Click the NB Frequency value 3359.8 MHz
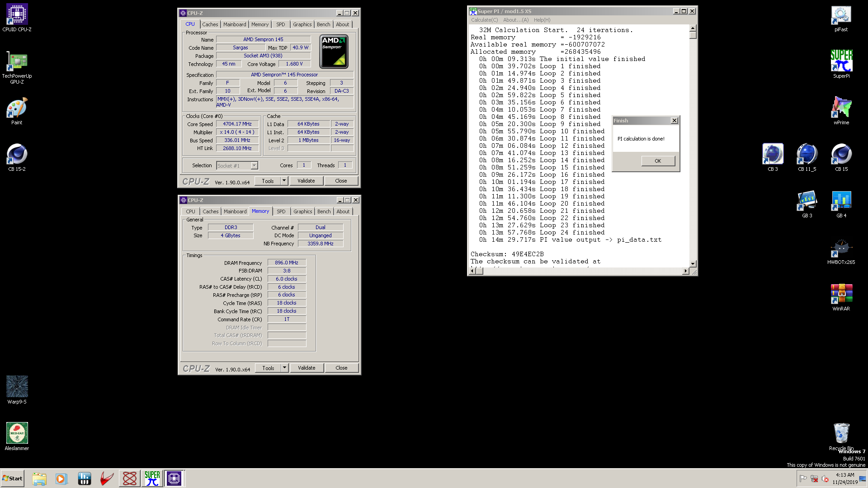Screen dimensions: 868x488 [321, 244]
